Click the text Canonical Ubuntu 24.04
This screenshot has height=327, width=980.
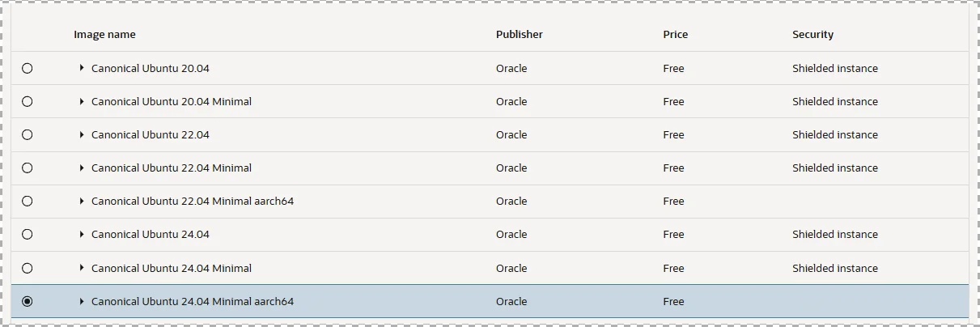click(151, 235)
